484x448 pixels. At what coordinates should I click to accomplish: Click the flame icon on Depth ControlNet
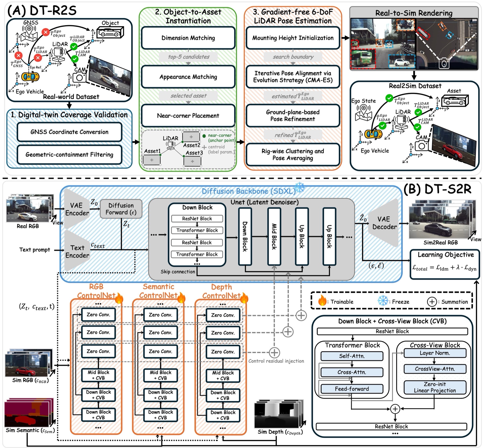[244, 298]
